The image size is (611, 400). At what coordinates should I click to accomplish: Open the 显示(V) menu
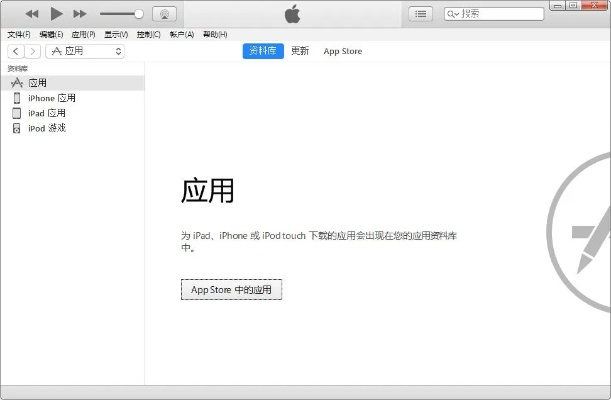click(x=116, y=35)
